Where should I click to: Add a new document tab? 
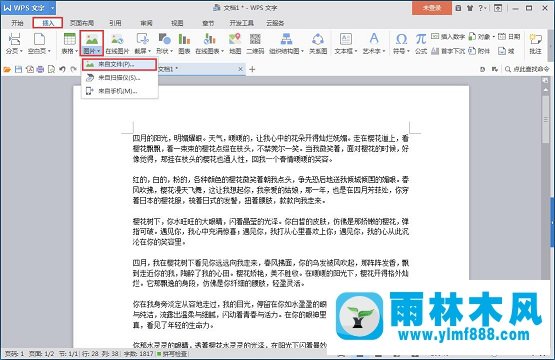pos(252,69)
